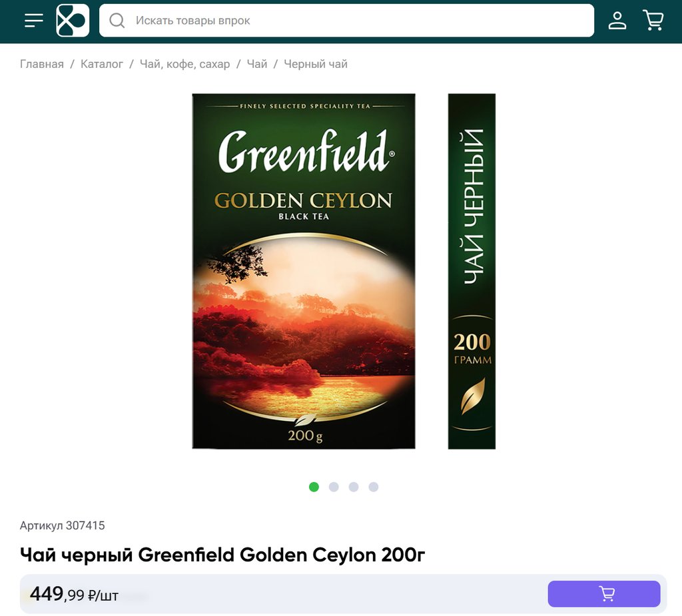682x616 pixels.
Task: Click the Vprok store logo
Action: pos(73,21)
